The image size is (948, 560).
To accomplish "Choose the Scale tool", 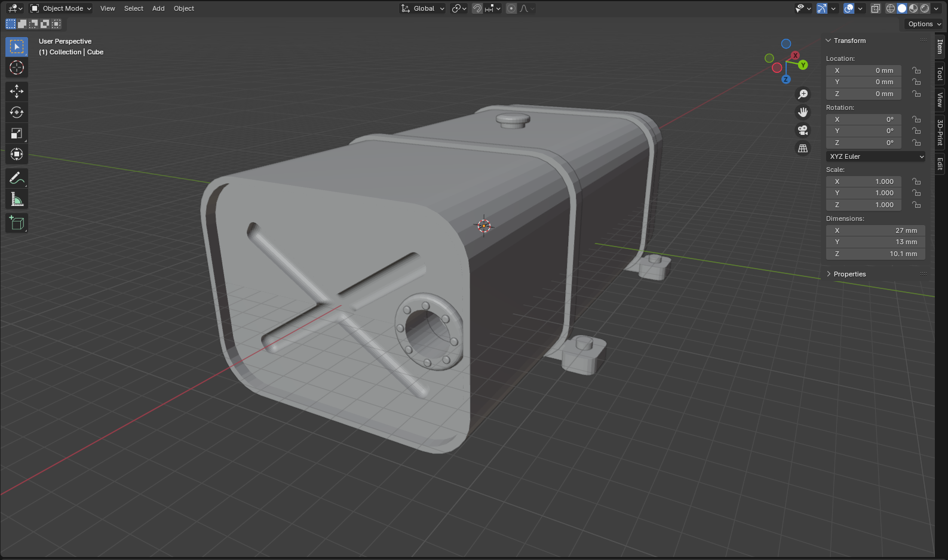I will point(17,133).
